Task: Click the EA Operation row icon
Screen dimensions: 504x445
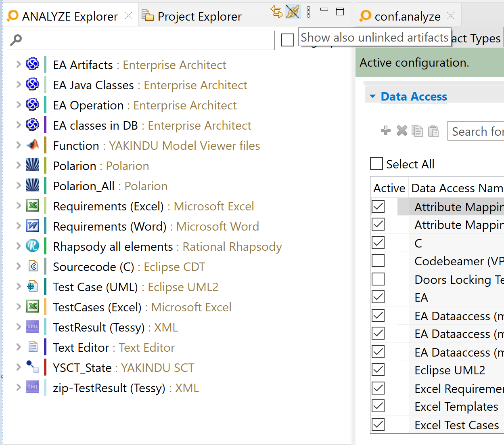Action: point(33,105)
